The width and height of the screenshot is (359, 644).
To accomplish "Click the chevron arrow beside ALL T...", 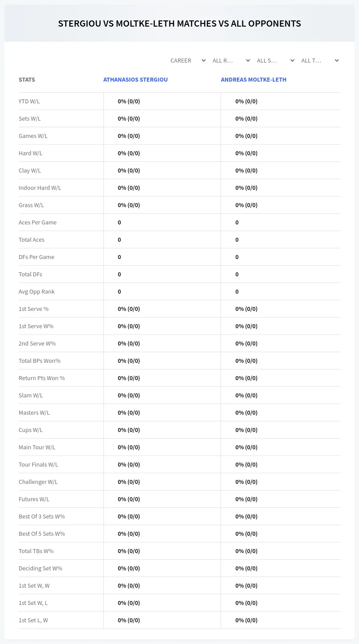I will click(336, 60).
